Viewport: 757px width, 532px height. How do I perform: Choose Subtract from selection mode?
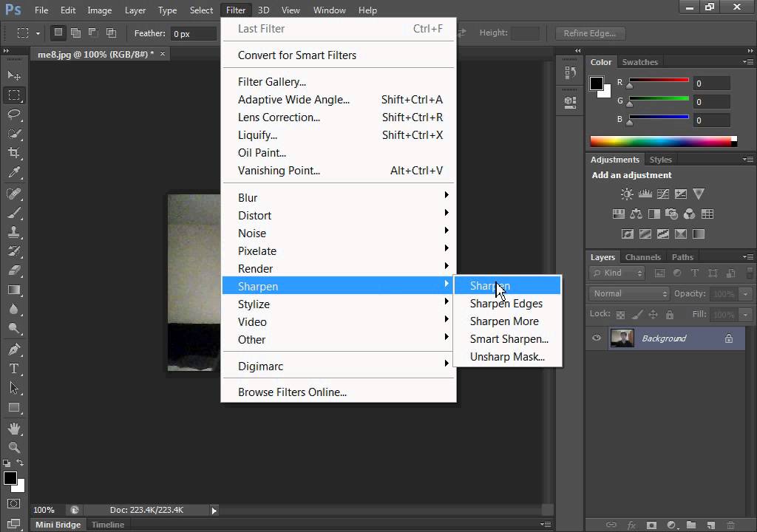(x=93, y=33)
